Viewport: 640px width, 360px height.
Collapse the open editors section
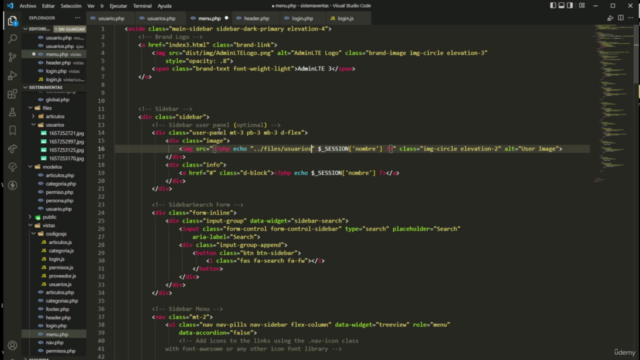(26, 29)
